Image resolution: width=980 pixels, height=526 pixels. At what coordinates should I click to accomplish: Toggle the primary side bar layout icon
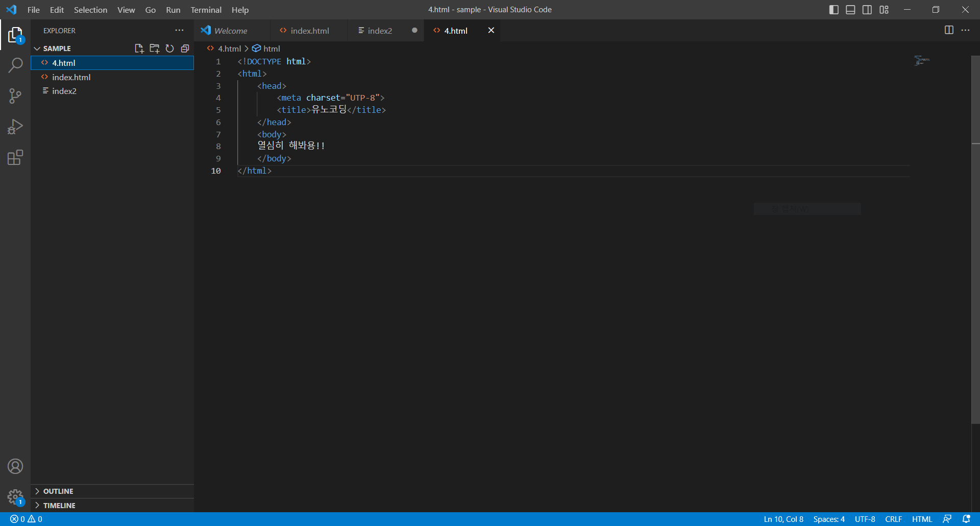tap(834, 10)
